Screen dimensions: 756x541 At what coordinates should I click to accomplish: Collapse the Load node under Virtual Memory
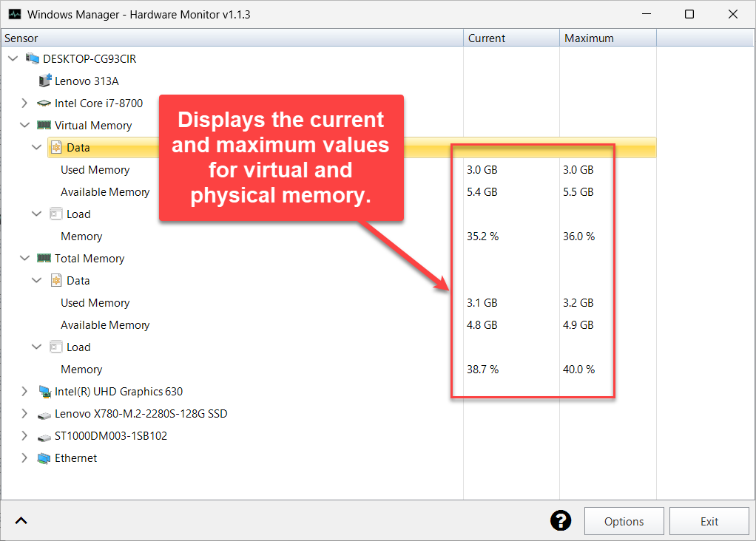(x=37, y=214)
